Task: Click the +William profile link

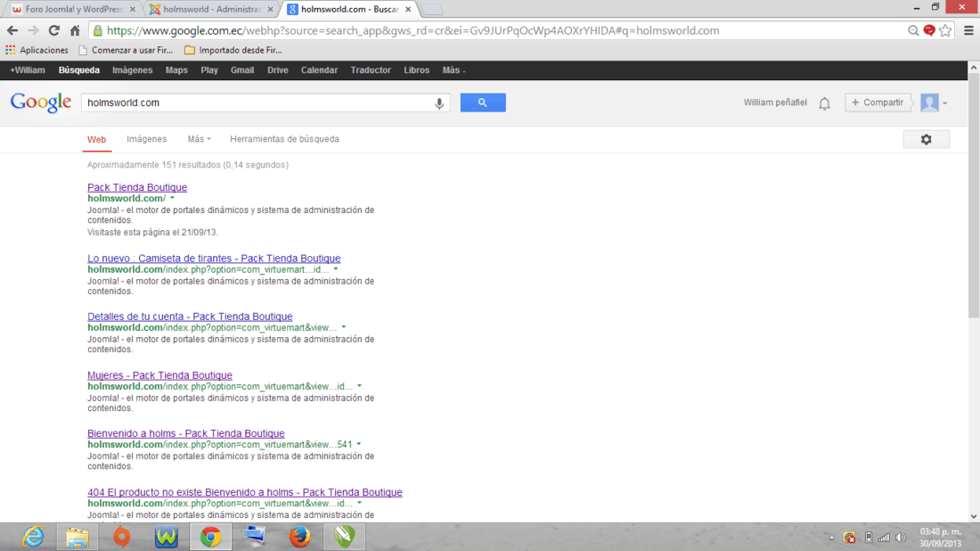Action: (x=28, y=70)
